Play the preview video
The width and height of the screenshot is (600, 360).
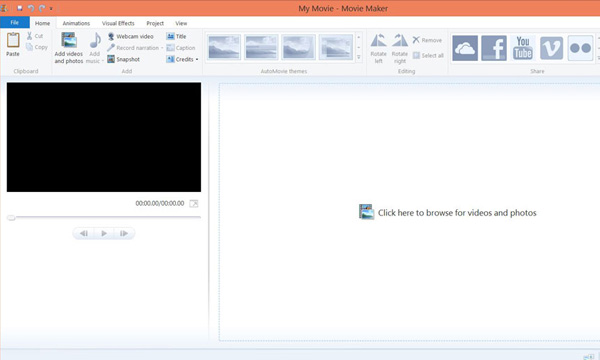pos(104,233)
